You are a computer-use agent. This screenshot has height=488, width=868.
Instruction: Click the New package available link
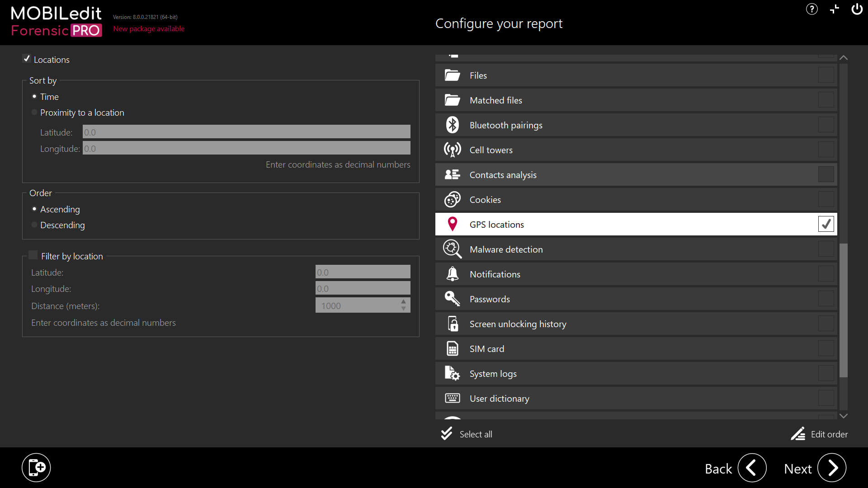click(x=149, y=29)
